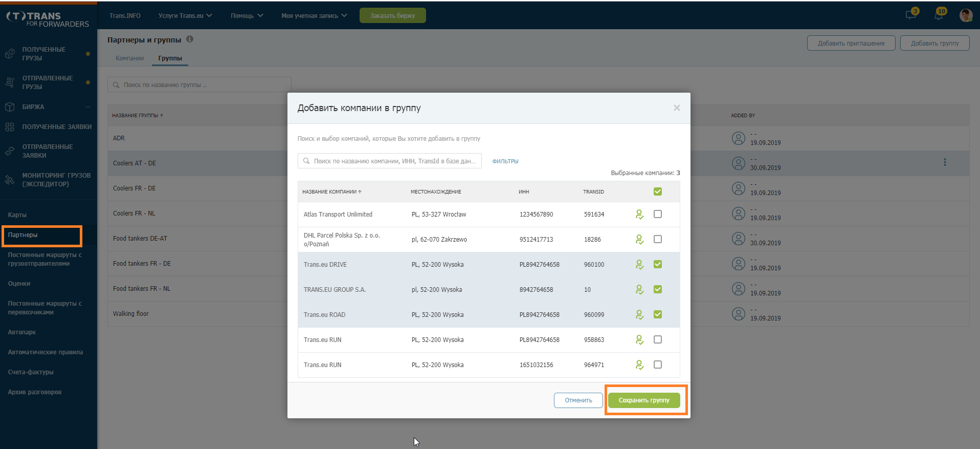Check the Atlas Transport Unlimited checkbox
The width and height of the screenshot is (980, 449).
(x=658, y=214)
